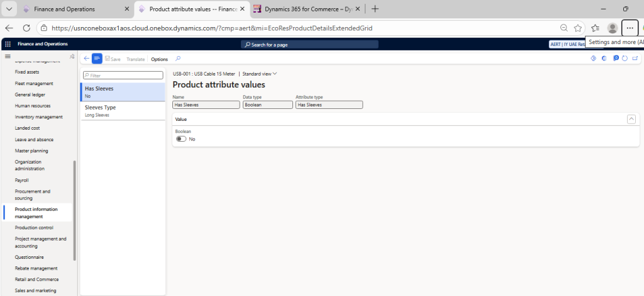Click the Filter input box
644x296 pixels.
click(x=123, y=76)
